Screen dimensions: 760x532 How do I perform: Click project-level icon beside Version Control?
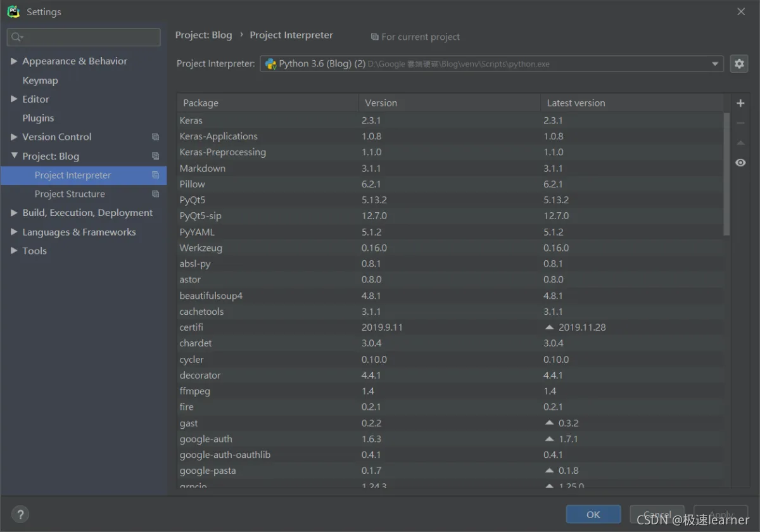pyautogui.click(x=155, y=137)
